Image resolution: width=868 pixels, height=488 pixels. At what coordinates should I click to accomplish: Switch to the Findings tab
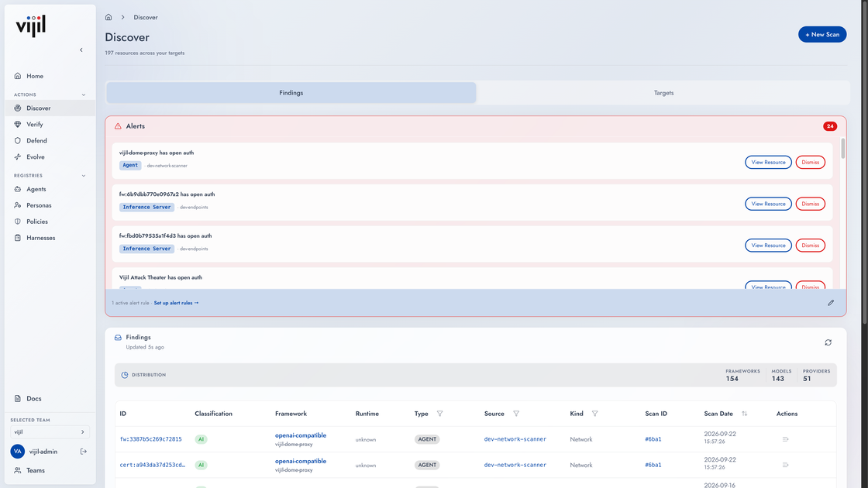(291, 93)
